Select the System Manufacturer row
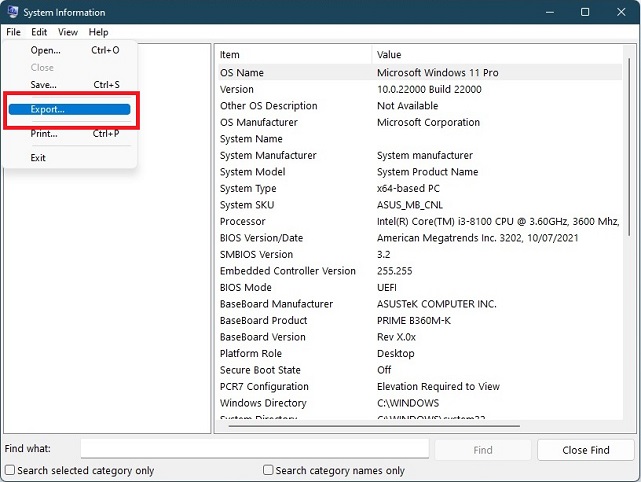Viewport: 641px width, 482px height. coord(420,155)
